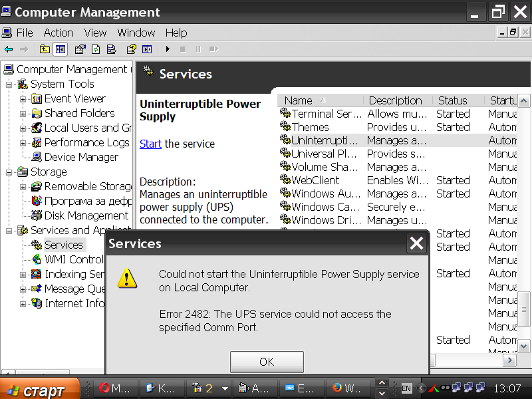The image size is (532, 399).
Task: Click the Export List toolbar icon
Action: tap(111, 49)
